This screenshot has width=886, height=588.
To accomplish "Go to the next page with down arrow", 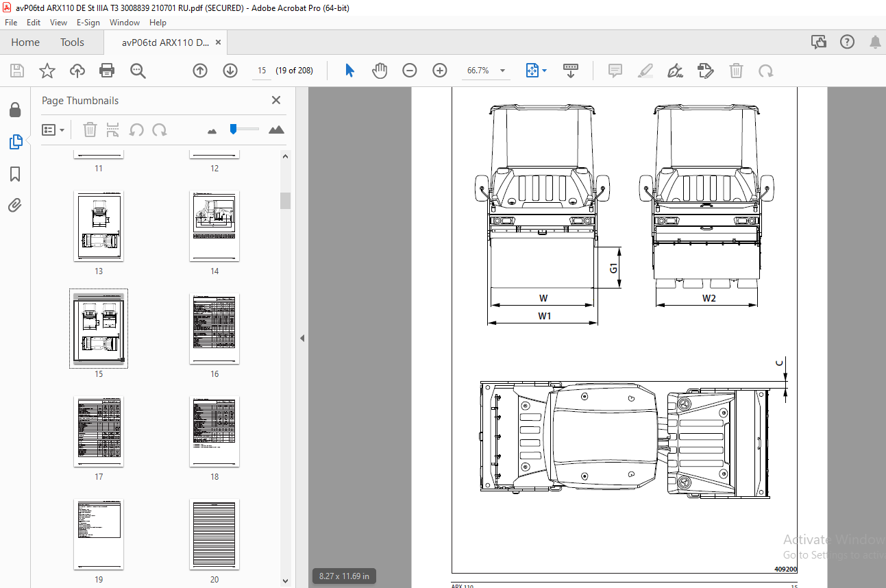I will coord(230,71).
